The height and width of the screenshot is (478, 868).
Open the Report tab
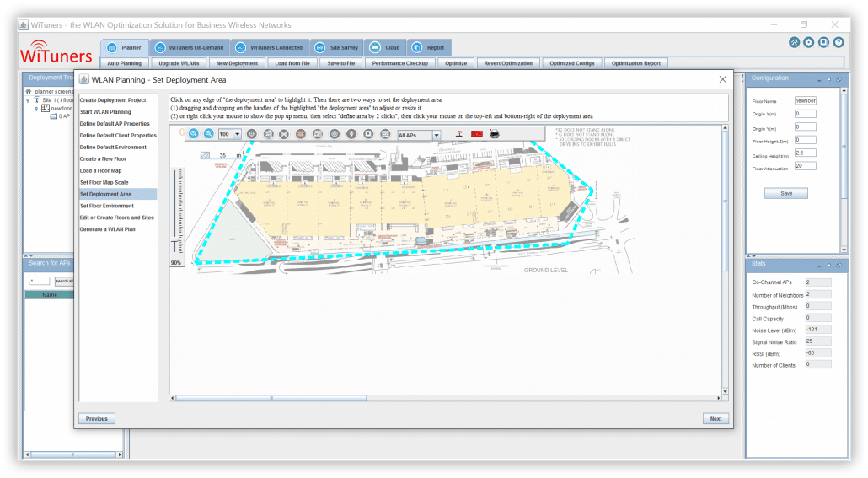coord(429,48)
